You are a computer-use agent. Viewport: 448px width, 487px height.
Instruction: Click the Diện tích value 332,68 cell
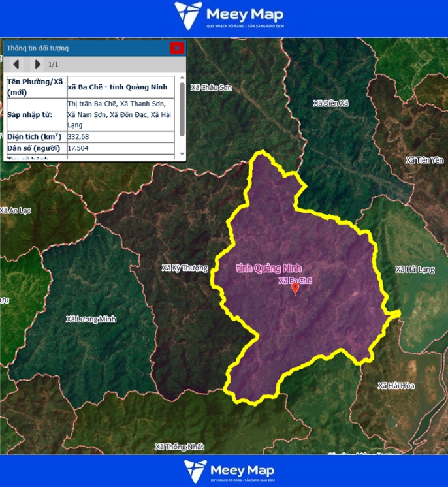[x=120, y=136]
